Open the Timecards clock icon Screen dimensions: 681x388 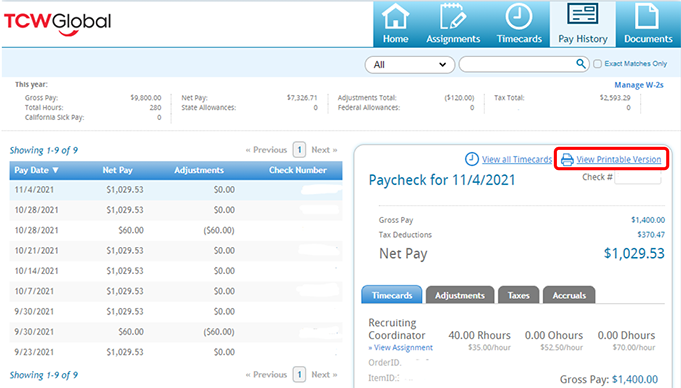tap(519, 17)
